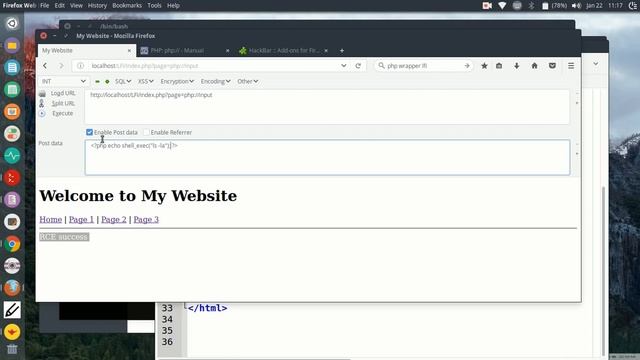Open Firefox hamburger menu
This screenshot has width=640, height=360.
(571, 66)
